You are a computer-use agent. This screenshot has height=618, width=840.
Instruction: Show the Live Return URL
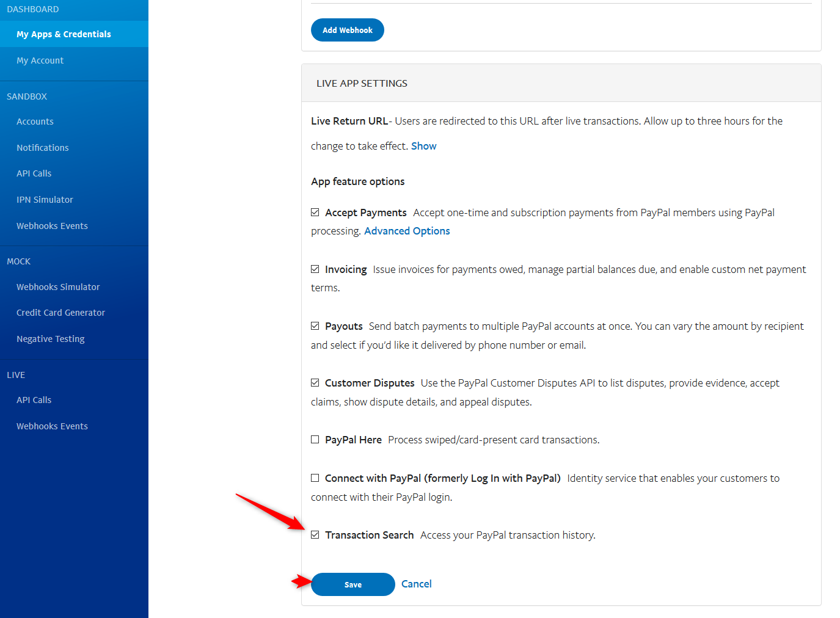(x=424, y=146)
